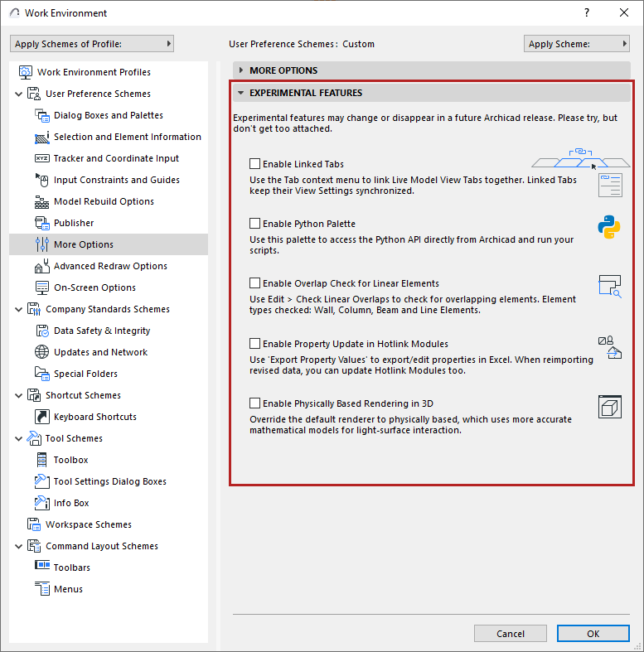Select the Info Box row
The width and height of the screenshot is (644, 652).
point(109,503)
